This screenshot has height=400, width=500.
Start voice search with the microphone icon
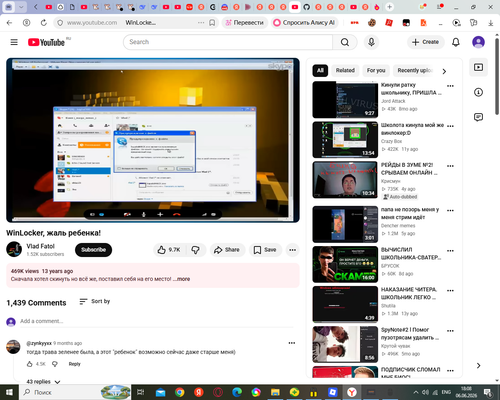click(x=371, y=42)
